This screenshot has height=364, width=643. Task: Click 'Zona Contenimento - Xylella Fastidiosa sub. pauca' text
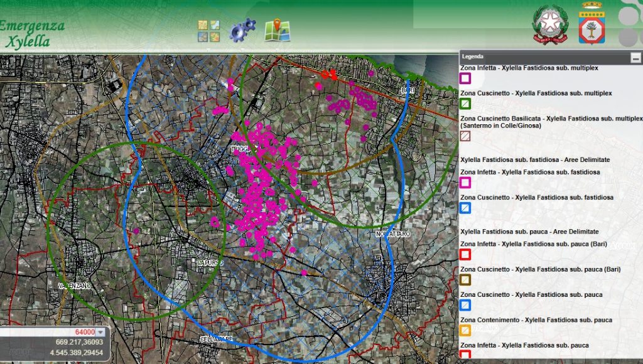coord(536,319)
